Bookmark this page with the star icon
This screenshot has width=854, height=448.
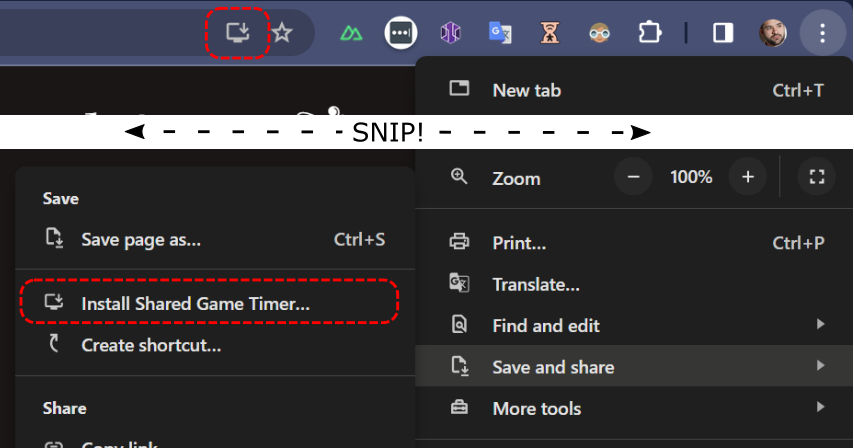(282, 33)
